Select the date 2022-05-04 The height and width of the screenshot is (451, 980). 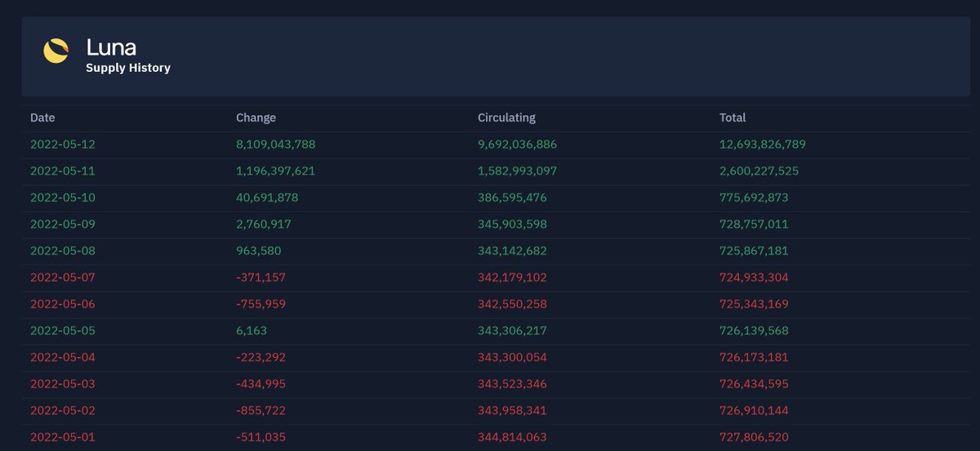63,357
